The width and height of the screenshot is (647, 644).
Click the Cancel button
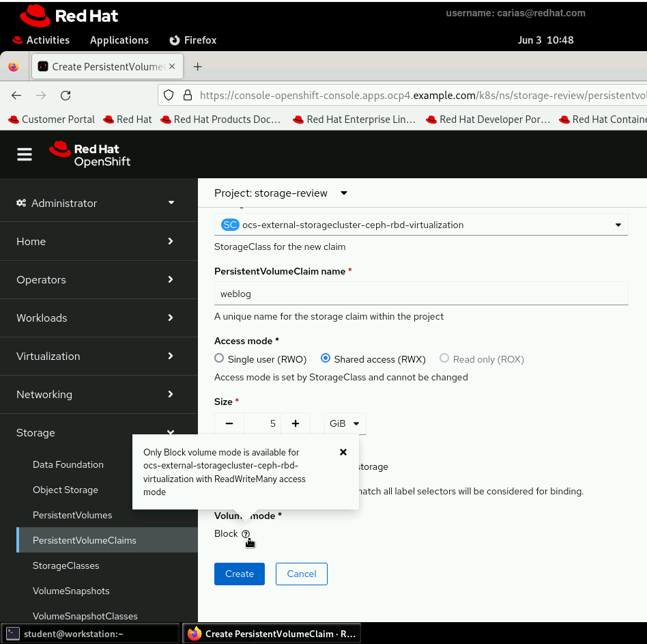point(301,574)
